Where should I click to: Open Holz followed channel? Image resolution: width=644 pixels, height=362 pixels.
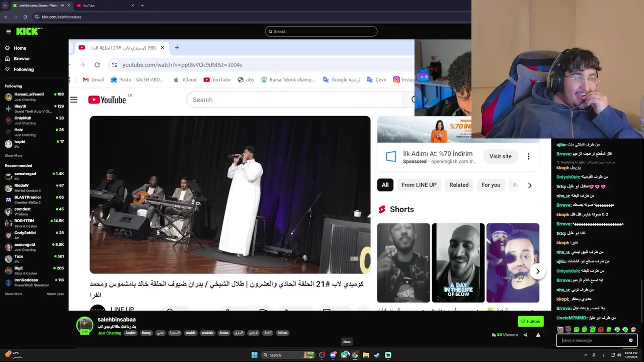[34, 132]
